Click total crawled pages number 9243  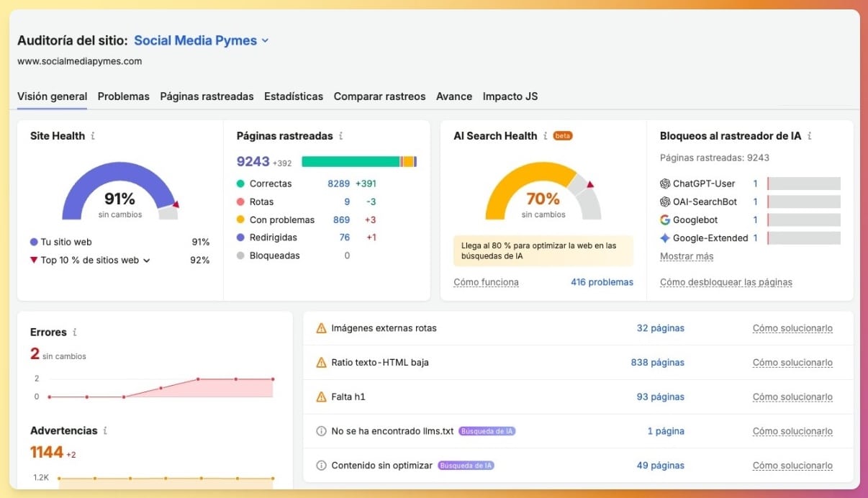pos(253,162)
